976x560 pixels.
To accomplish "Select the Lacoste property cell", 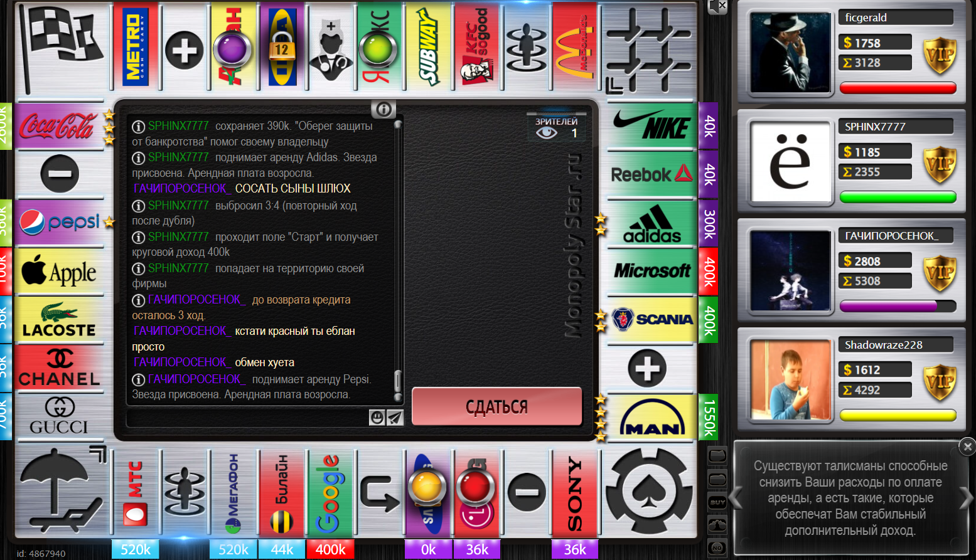I will point(59,320).
